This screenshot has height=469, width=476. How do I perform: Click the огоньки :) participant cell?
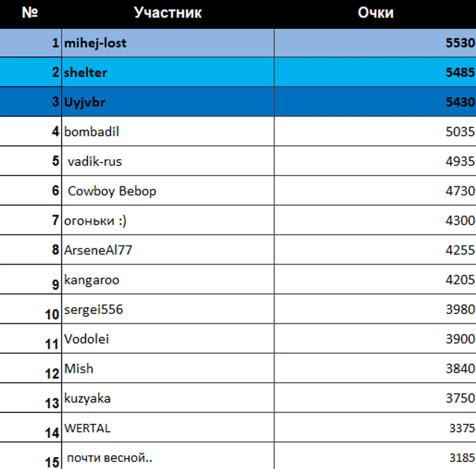pyautogui.click(x=95, y=221)
